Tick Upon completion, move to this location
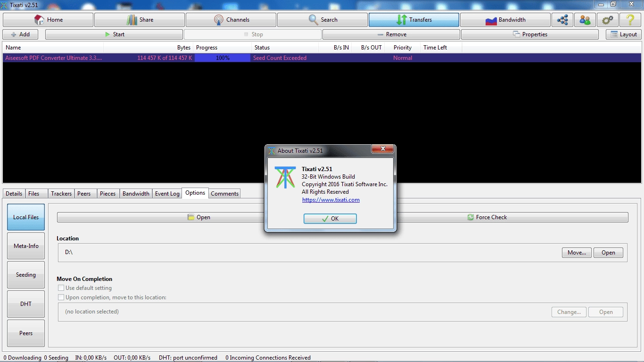 coord(61,297)
